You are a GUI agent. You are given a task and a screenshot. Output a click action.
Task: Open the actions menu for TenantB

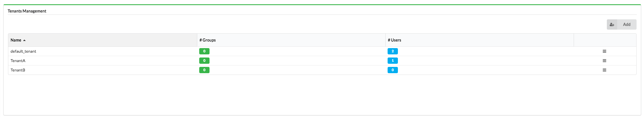coord(605,70)
